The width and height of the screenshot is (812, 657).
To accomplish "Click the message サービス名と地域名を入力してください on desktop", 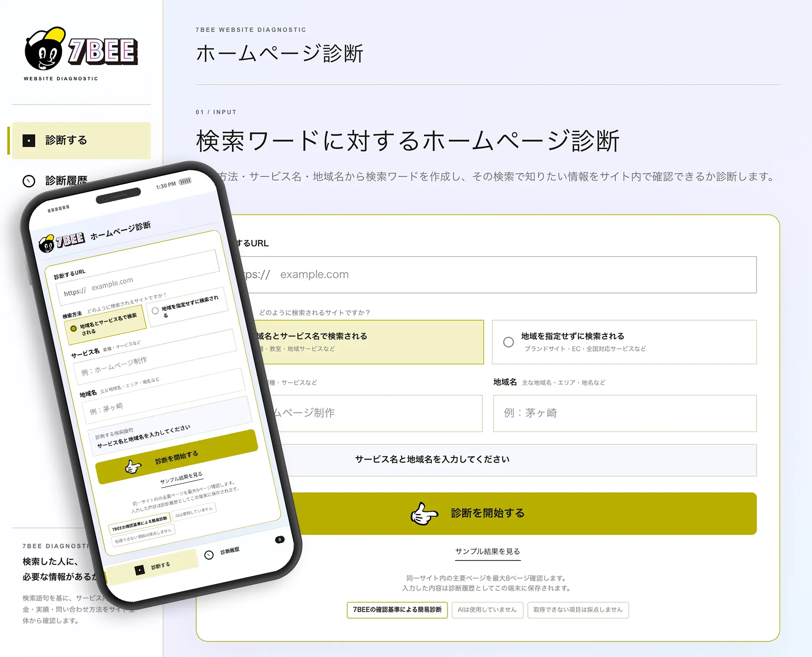I will 432,459.
